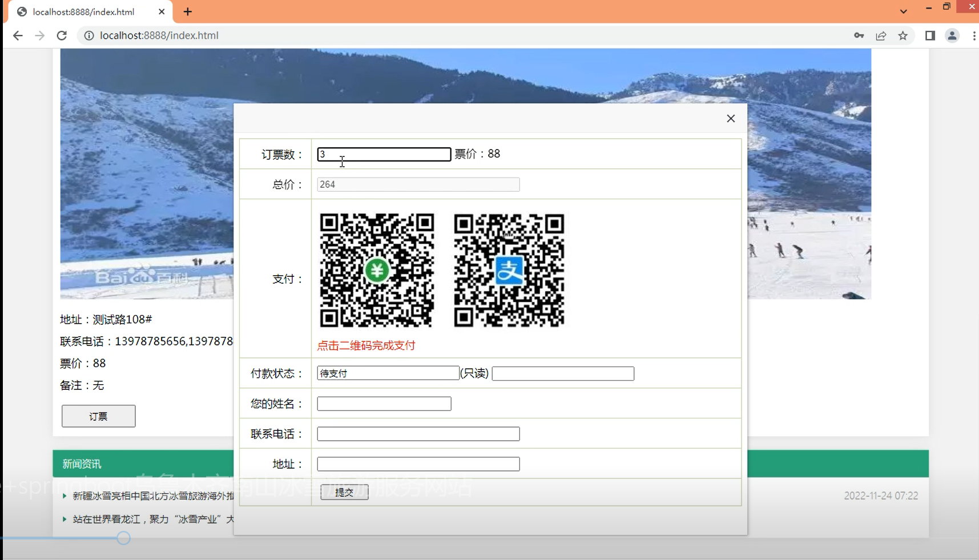Click the news item 新疆冰雪亮相中国北方冰雪旅游海外推
This screenshot has width=979, height=560.
(153, 496)
